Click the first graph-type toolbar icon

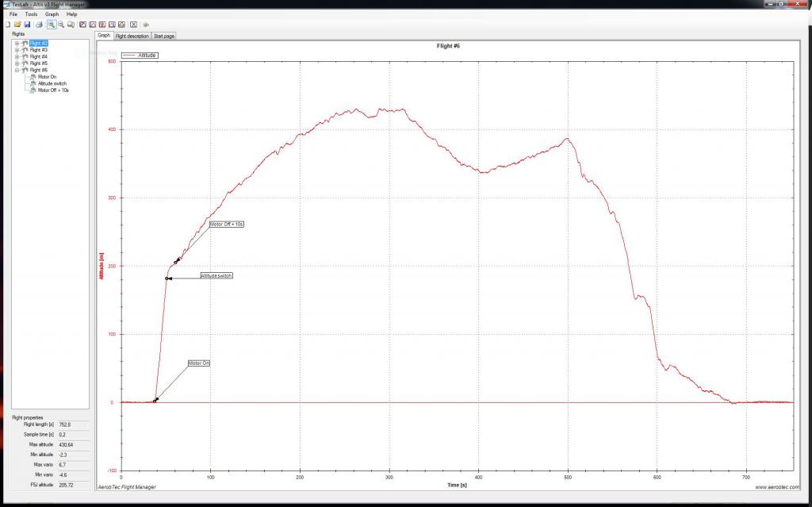(83, 25)
